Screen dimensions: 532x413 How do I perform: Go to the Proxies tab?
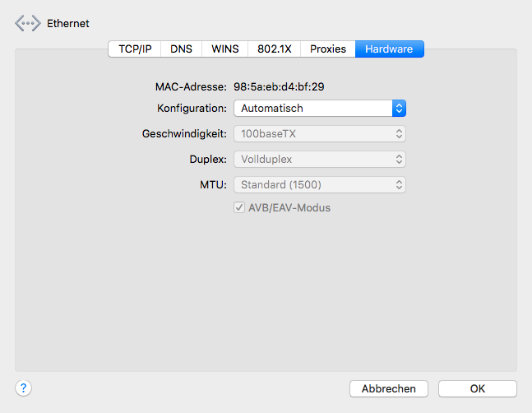pyautogui.click(x=328, y=49)
